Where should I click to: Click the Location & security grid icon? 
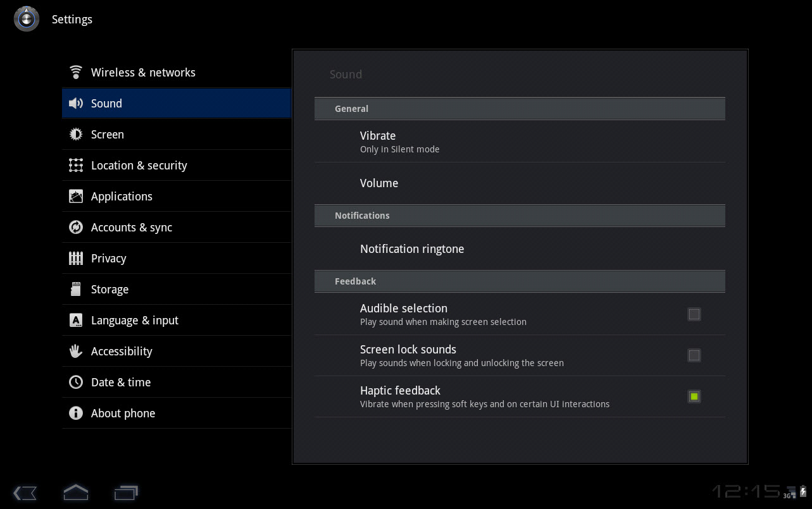point(76,165)
